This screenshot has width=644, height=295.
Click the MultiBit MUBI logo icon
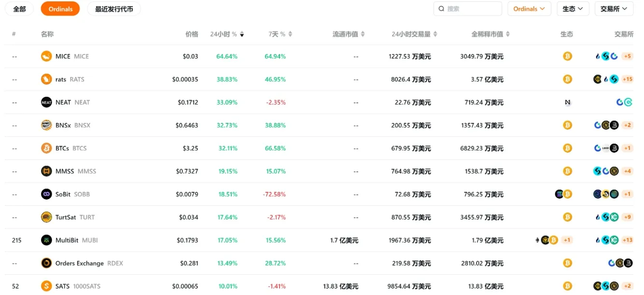46,240
